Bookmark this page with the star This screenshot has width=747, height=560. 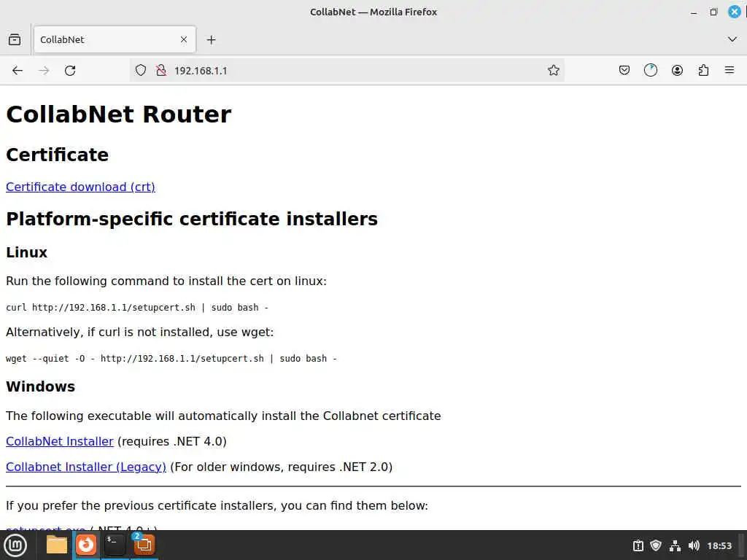(x=553, y=71)
